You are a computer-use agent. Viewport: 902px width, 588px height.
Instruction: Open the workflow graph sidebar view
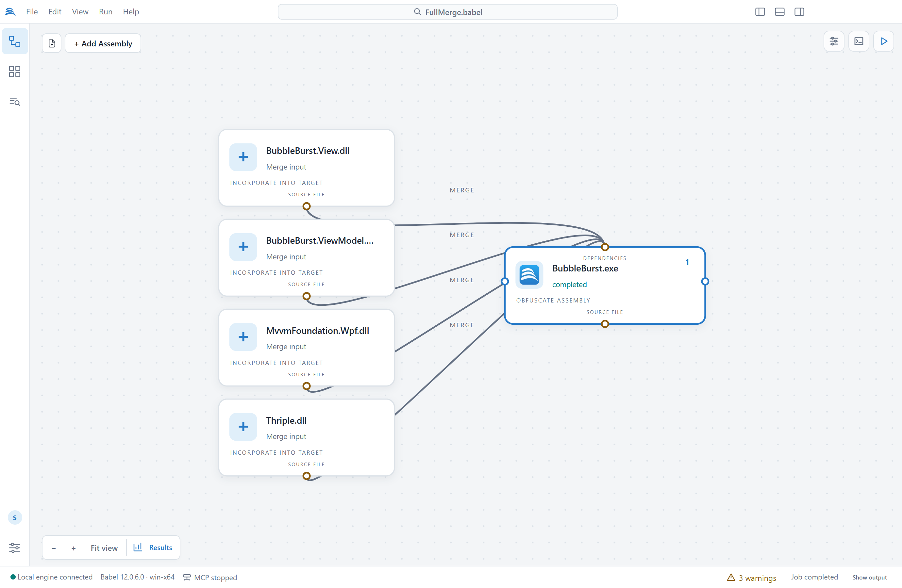coord(15,41)
